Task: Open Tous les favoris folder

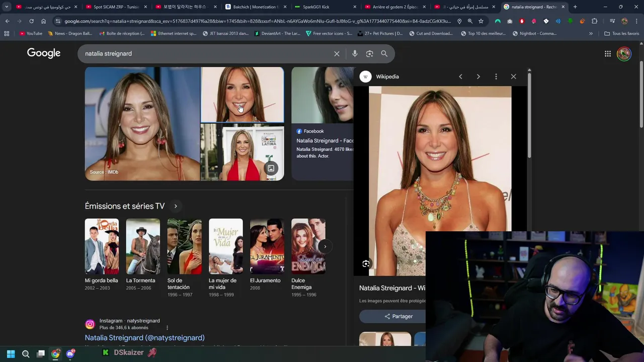Action: point(622,34)
